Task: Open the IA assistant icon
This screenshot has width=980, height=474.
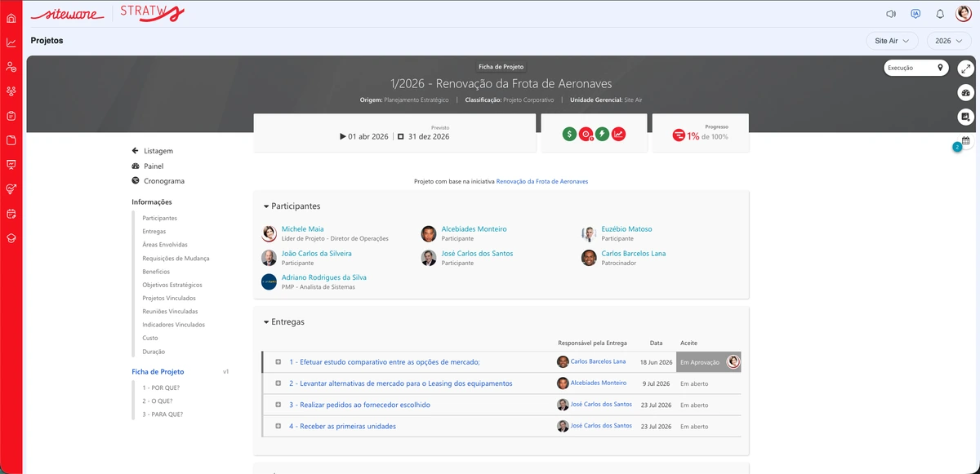Action: click(x=915, y=14)
